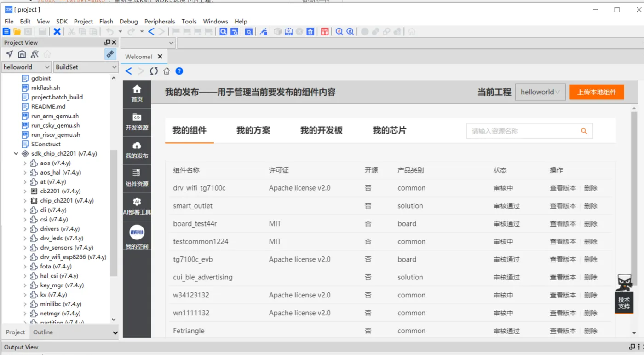
Task: Go to the Welcome page home icon
Action: click(167, 71)
